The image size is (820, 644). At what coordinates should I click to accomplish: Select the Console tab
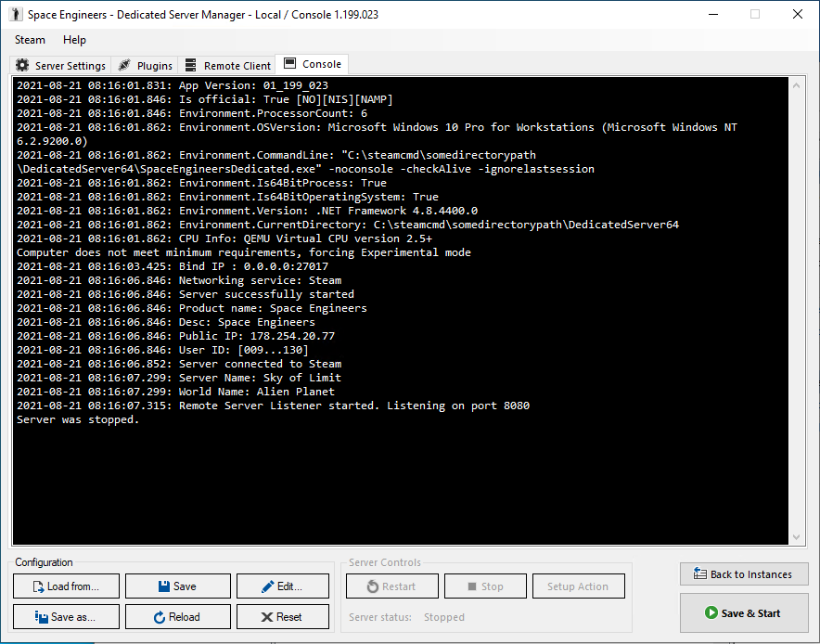[313, 64]
